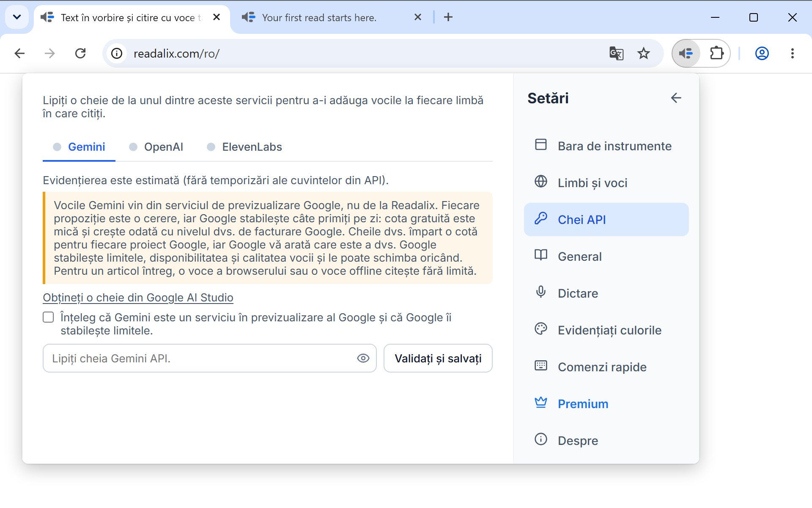Click the 'Evidențierea este estimată' note
This screenshot has width=812, height=508.
pos(216,180)
